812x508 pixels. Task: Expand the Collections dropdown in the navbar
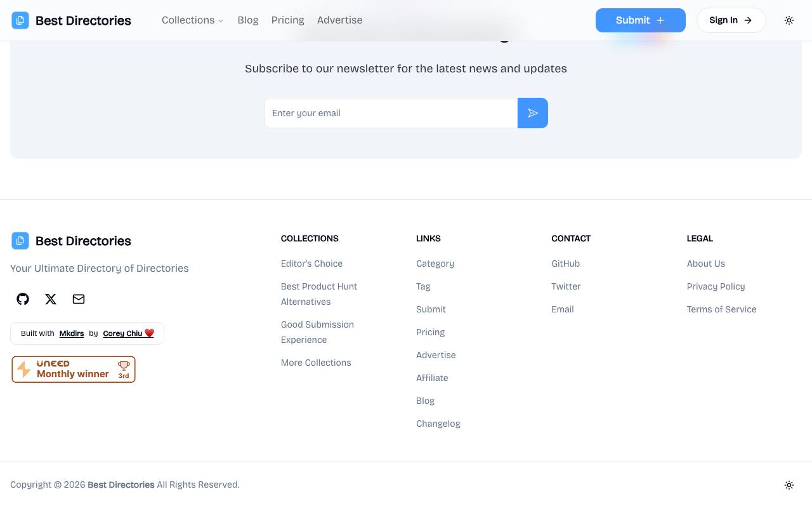pos(193,20)
